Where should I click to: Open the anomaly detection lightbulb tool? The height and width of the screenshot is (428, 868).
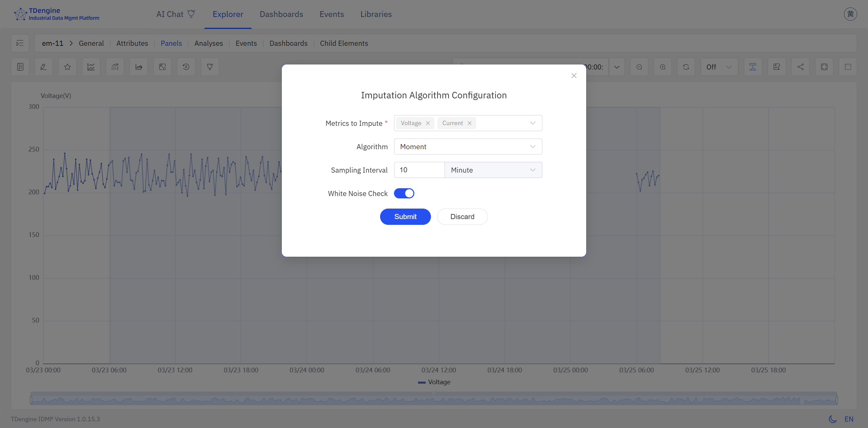[210, 67]
